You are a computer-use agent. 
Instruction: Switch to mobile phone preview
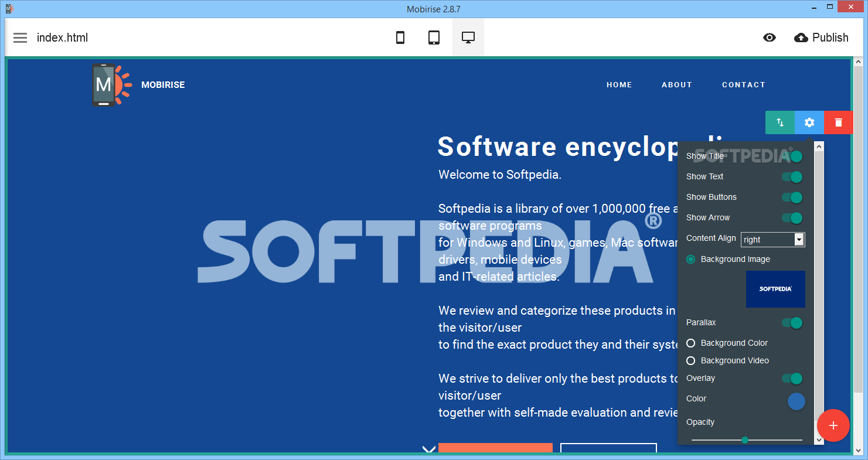pyautogui.click(x=400, y=38)
